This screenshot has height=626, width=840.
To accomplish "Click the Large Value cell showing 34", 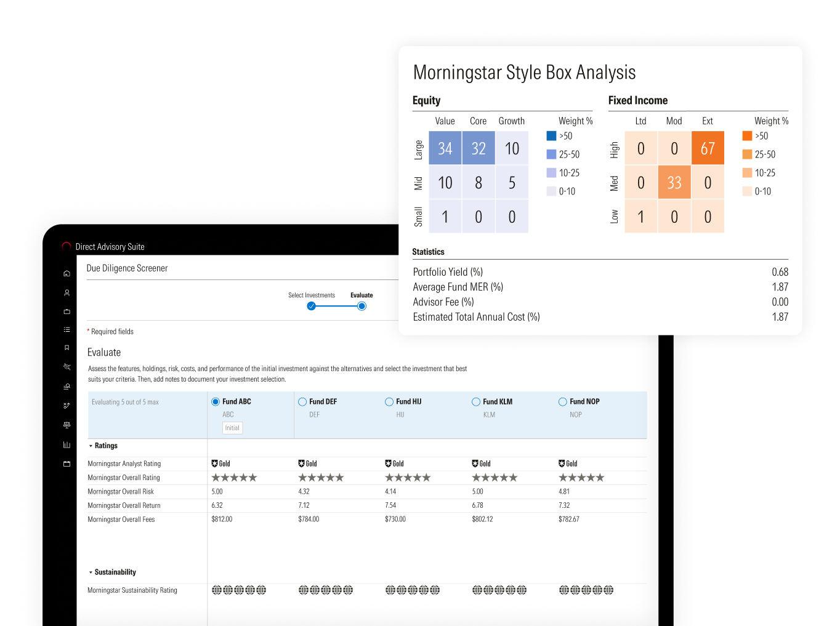I will tap(445, 148).
